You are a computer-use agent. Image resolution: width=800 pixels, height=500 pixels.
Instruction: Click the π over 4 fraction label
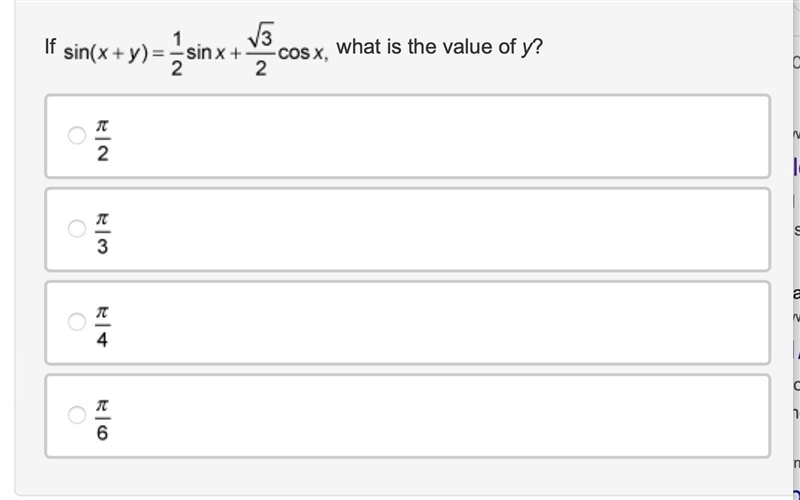[103, 327]
